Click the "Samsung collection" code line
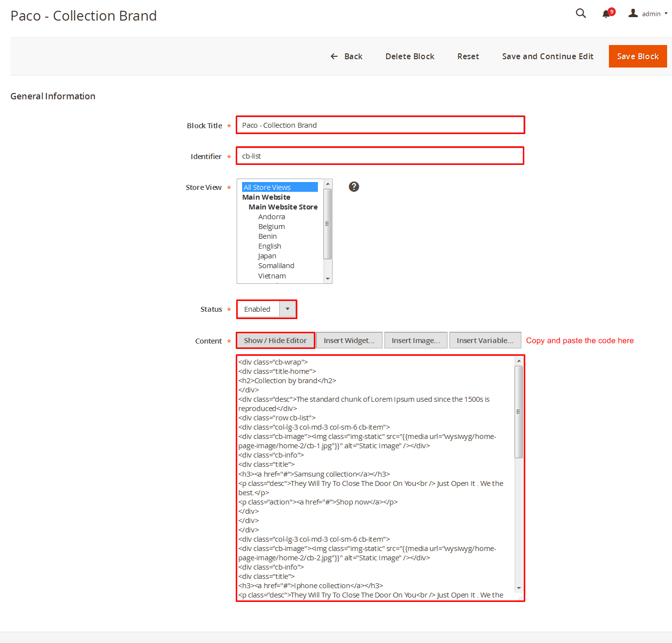This screenshot has width=672, height=643. pos(314,474)
